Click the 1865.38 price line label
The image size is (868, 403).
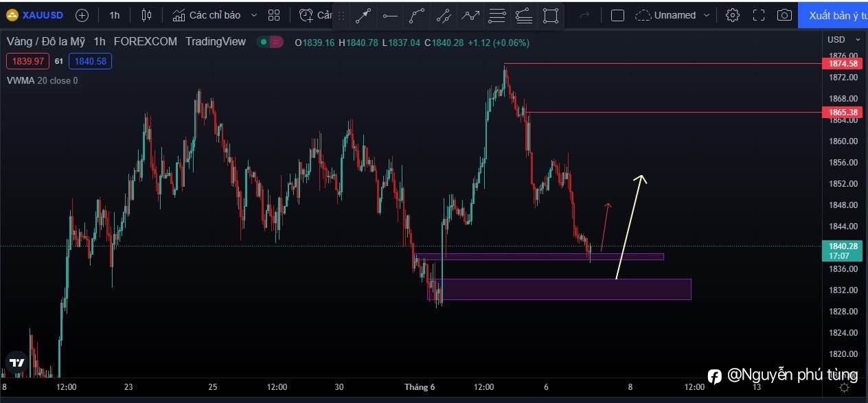tap(843, 113)
